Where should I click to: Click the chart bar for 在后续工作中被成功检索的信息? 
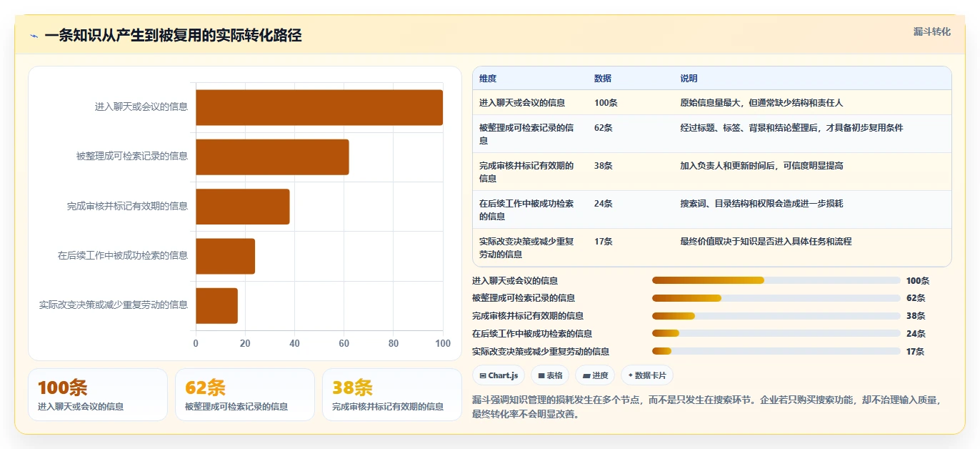pos(226,256)
